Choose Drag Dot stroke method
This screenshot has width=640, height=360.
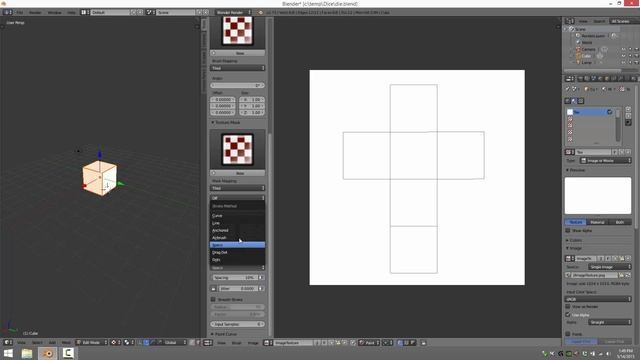pos(238,252)
